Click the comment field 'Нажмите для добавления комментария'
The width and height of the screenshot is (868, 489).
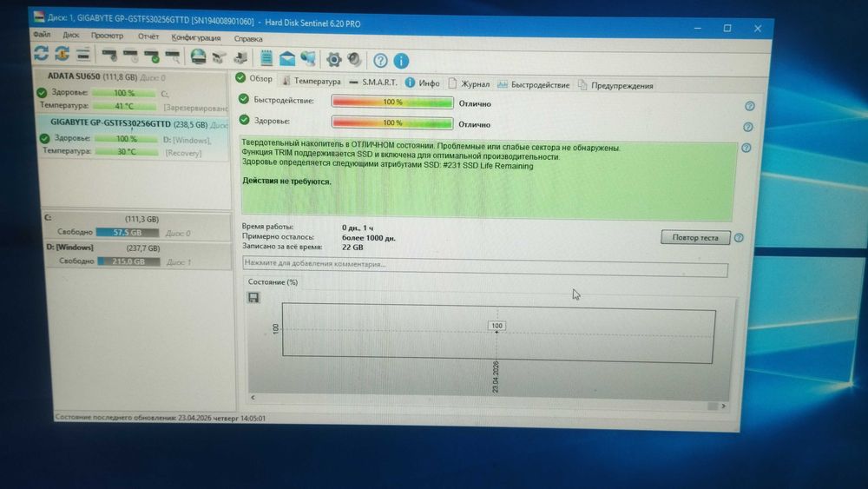click(x=485, y=266)
